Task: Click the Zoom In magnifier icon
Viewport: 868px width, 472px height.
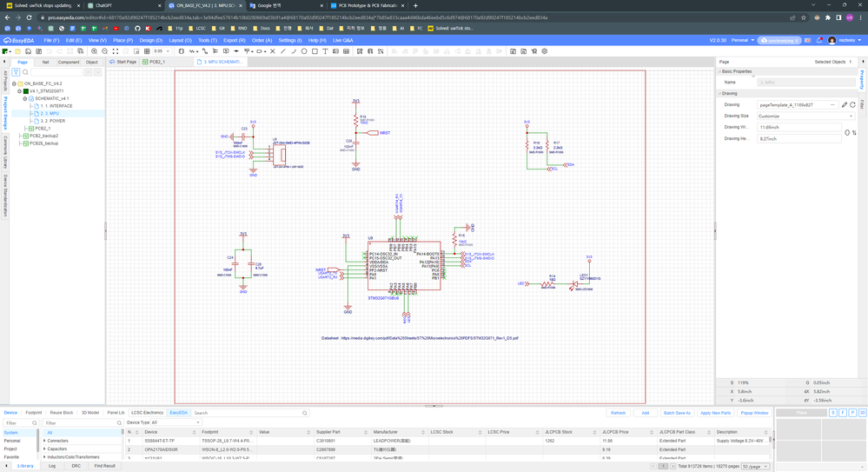Action: pyautogui.click(x=94, y=51)
